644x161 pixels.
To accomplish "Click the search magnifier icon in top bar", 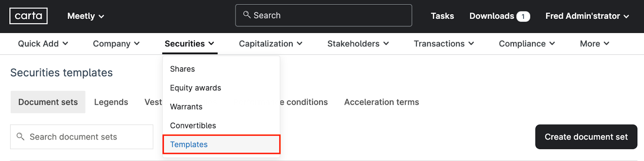I will click(247, 15).
